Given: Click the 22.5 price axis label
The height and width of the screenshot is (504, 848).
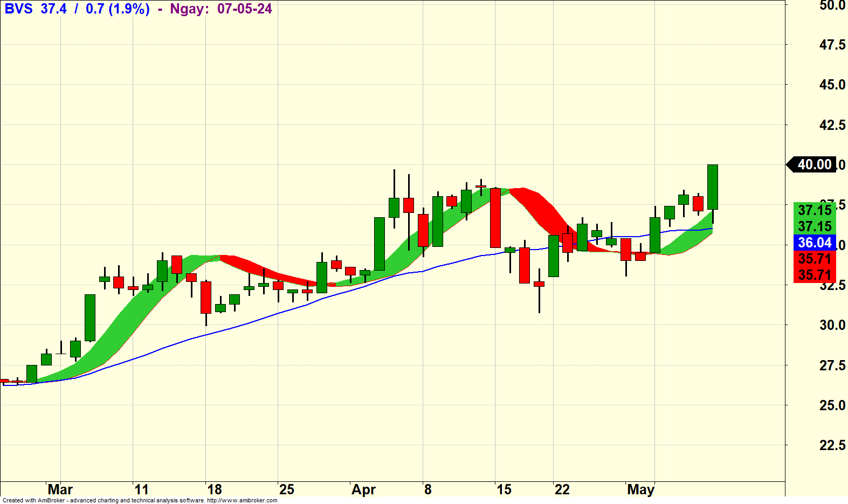Looking at the screenshot, I should pos(832,445).
